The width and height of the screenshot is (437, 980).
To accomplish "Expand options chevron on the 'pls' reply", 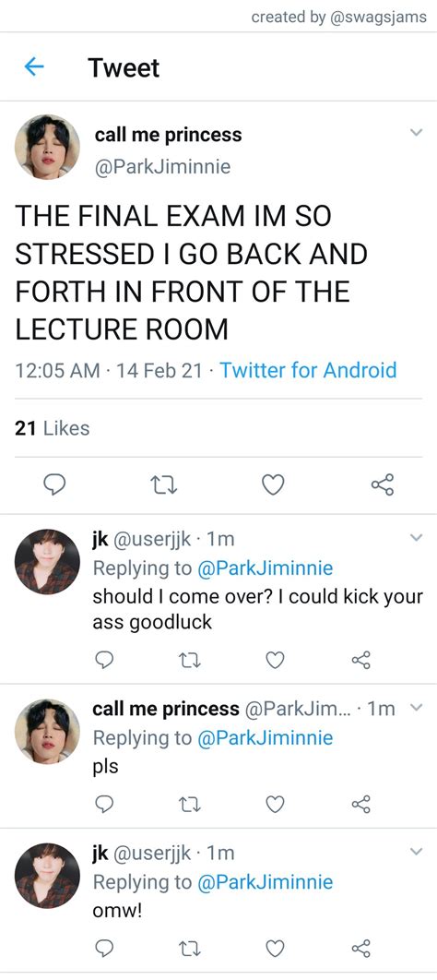I will click(416, 708).
